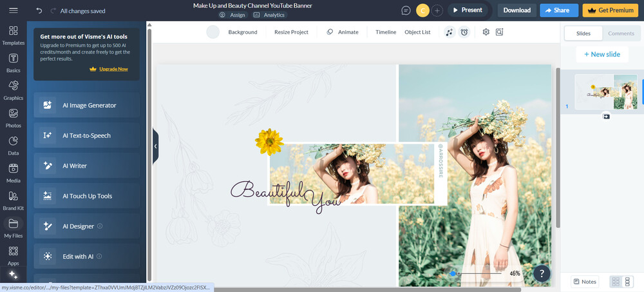Toggle the Notes panel
The height and width of the screenshot is (292, 644).
(584, 282)
